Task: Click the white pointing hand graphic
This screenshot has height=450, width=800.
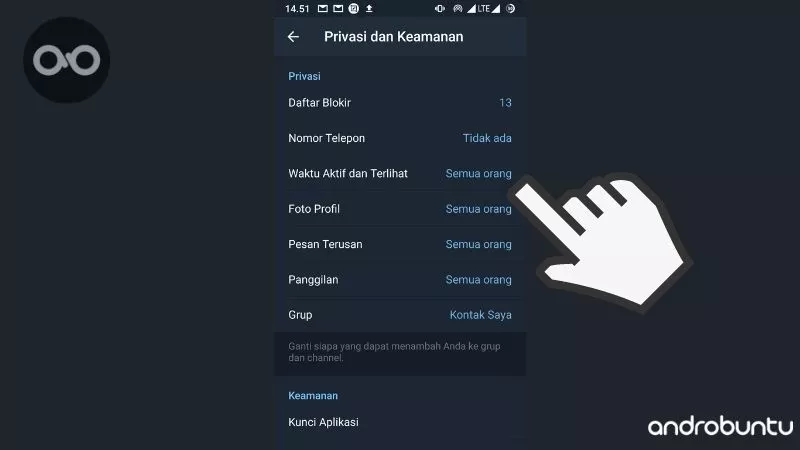Action: pos(602,240)
